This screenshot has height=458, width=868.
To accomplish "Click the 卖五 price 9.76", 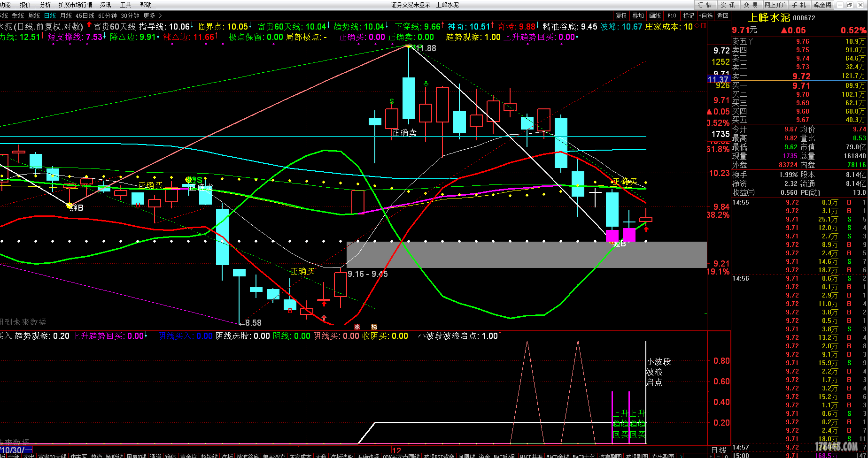I will pos(803,41).
